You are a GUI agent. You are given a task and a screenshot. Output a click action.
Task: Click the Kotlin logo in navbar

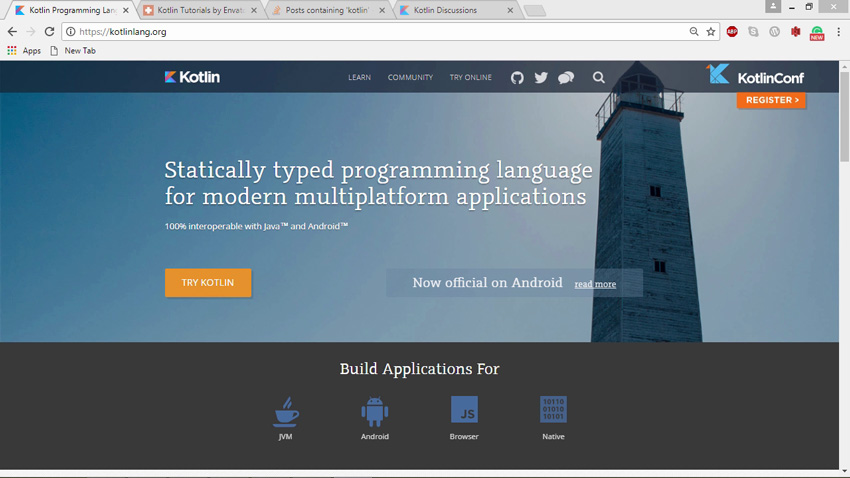(x=192, y=77)
